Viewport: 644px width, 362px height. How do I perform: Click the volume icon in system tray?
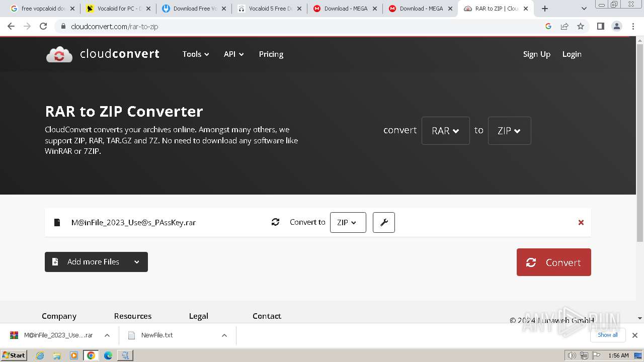(572, 355)
